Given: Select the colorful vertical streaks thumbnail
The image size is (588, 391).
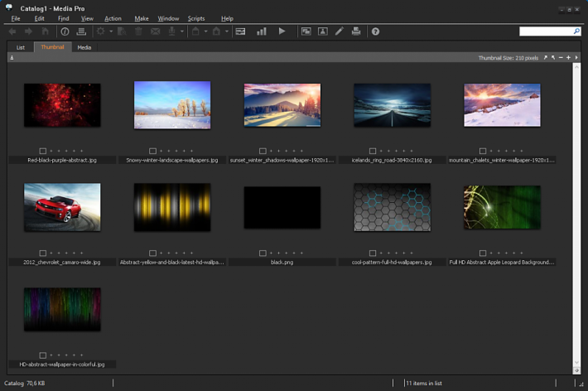Looking at the screenshot, I should (62, 310).
